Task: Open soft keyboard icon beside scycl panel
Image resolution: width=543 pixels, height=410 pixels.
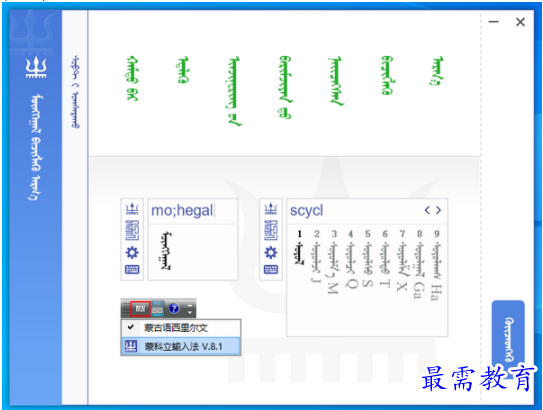Action: pyautogui.click(x=270, y=269)
